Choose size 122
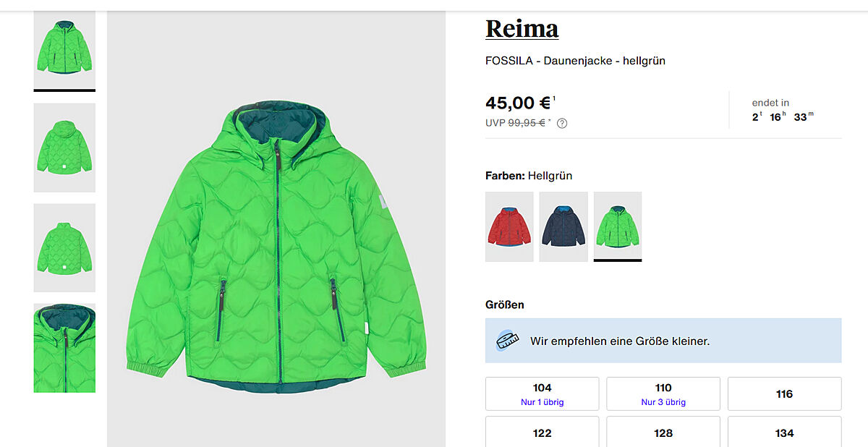 pos(542,433)
